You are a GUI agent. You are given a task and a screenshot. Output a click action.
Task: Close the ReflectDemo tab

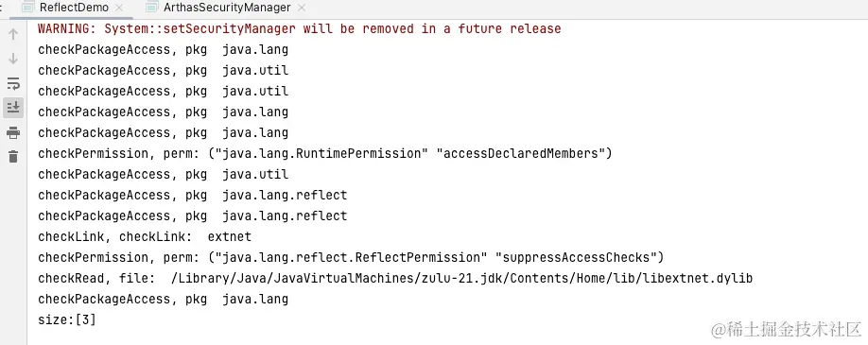(x=119, y=9)
